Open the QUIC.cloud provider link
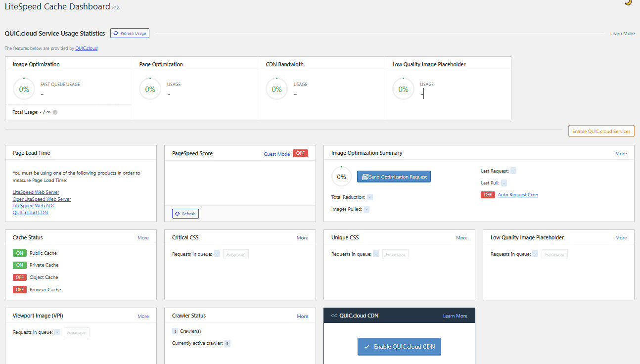Image resolution: width=640 pixels, height=364 pixels. point(86,48)
